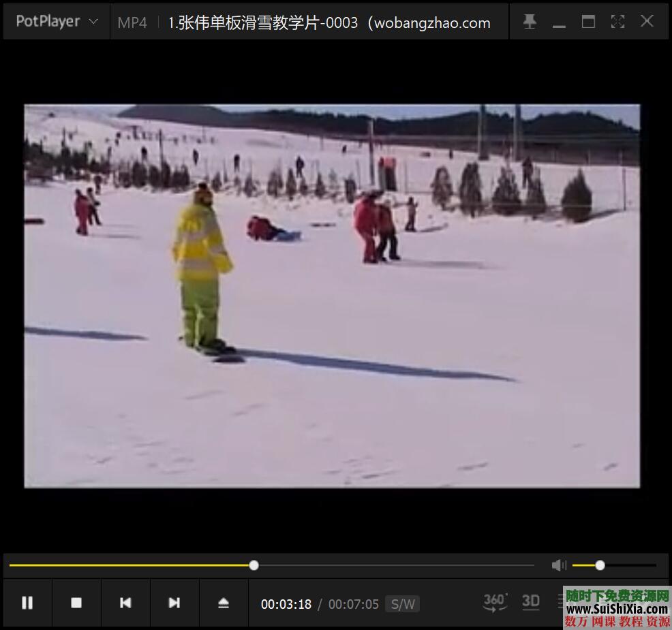The image size is (672, 630).
Task: Open a file using the eject icon
Action: point(223,603)
